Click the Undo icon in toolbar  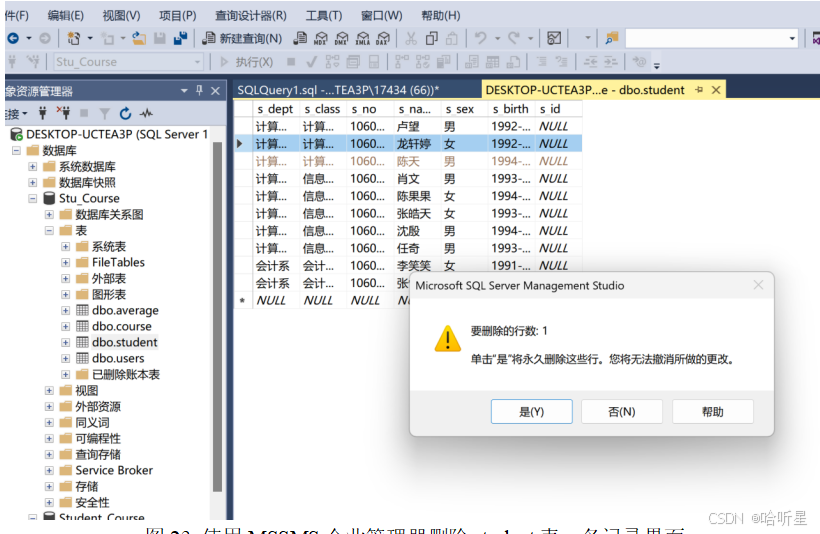coord(481,38)
